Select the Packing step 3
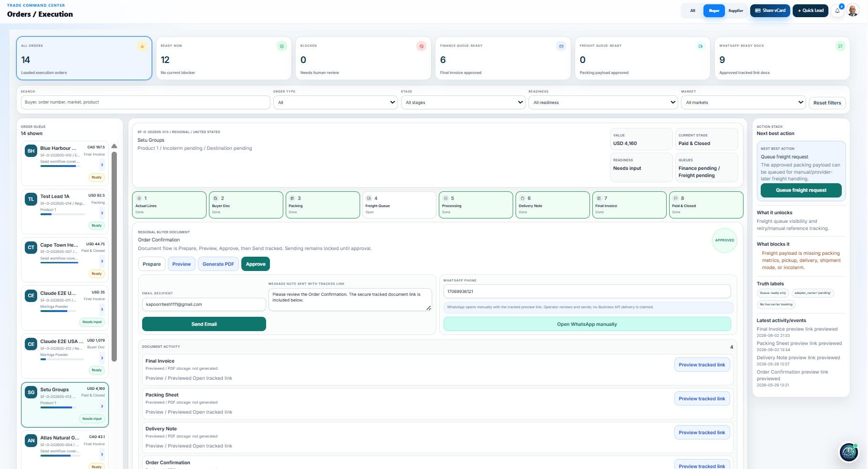The width and height of the screenshot is (868, 469). [x=323, y=205]
